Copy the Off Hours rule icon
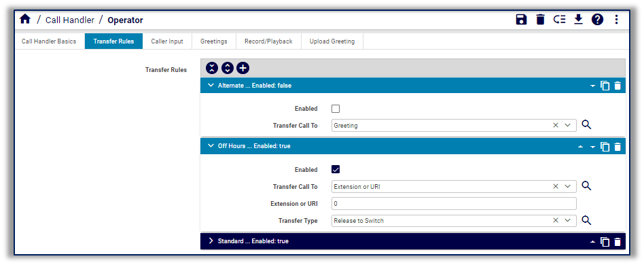Image resolution: width=644 pixels, height=265 pixels. [605, 146]
